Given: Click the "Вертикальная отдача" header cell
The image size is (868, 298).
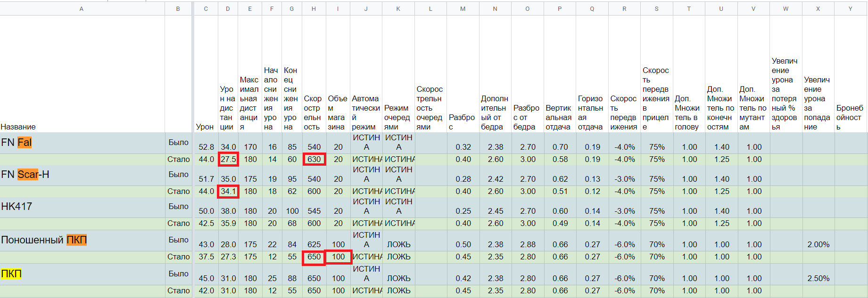Looking at the screenshot, I should point(560,74).
